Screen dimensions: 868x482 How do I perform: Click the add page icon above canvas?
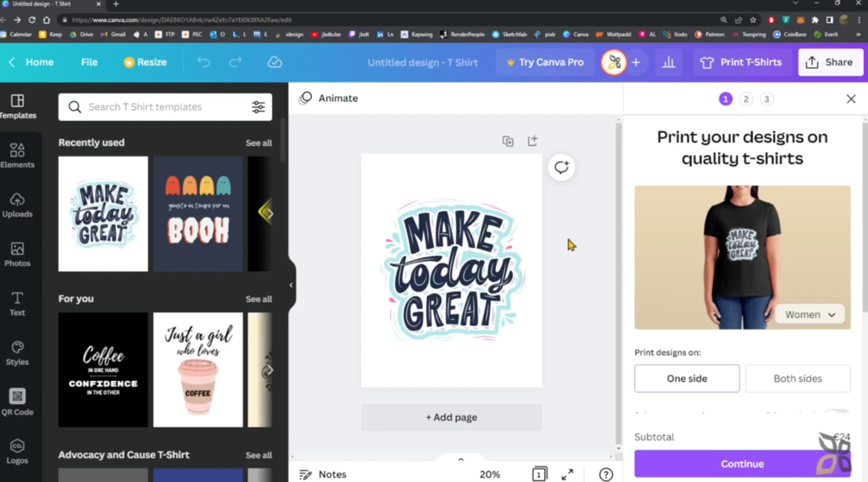coord(532,141)
